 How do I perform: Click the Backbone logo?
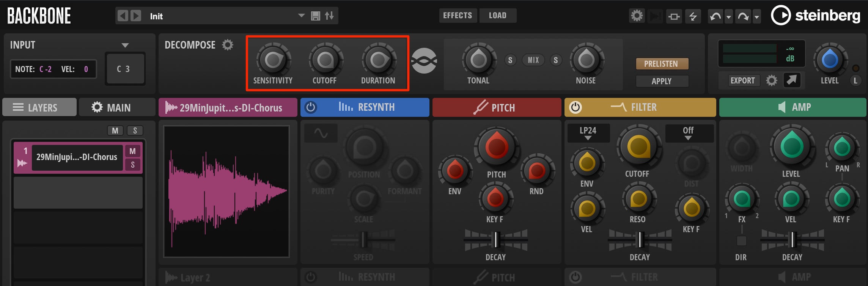[39, 16]
